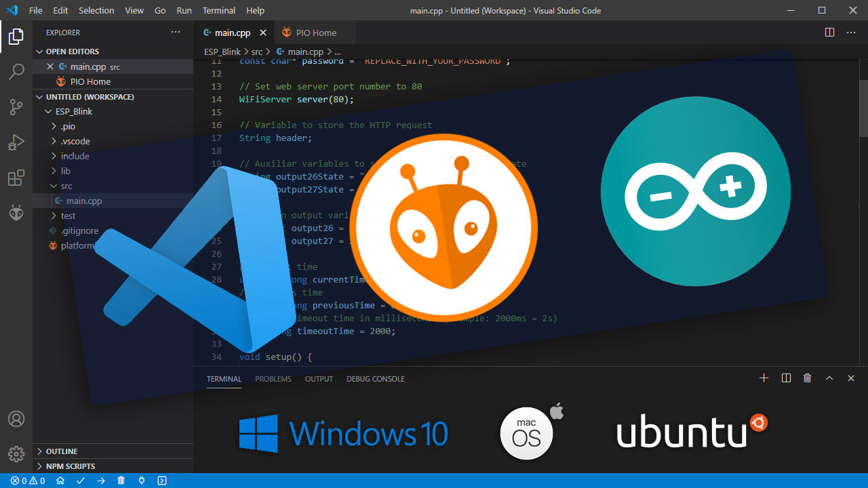This screenshot has height=488, width=868.
Task: Upload firmware using the arrow icon
Action: click(101, 481)
